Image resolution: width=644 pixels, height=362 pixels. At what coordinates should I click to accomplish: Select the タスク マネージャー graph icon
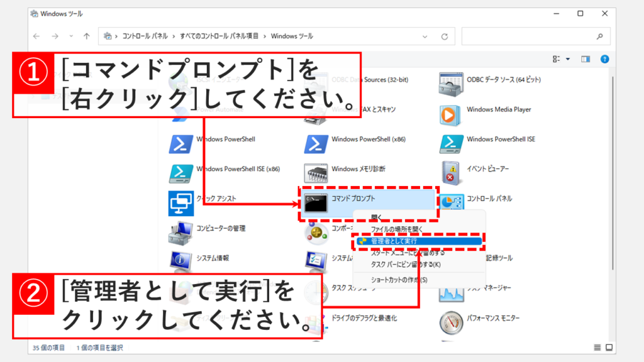point(451,294)
